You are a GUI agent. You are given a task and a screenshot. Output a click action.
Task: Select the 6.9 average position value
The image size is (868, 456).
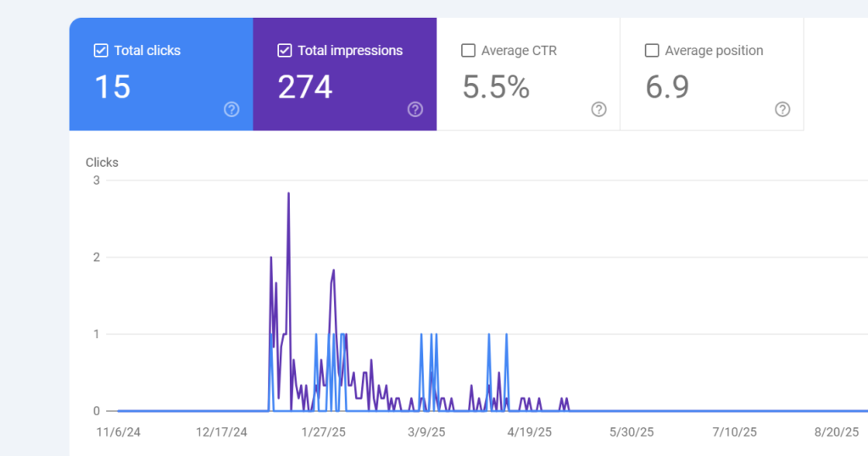click(667, 86)
